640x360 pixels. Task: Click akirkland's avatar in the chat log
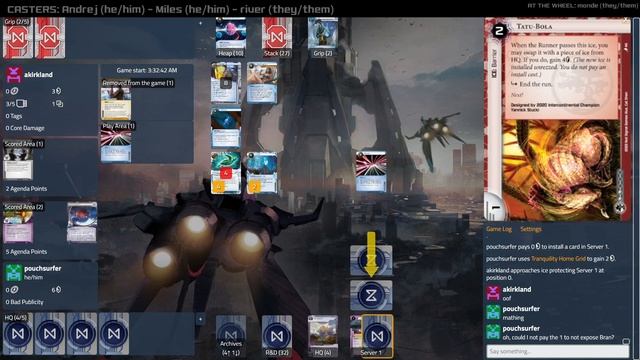pos(493,293)
